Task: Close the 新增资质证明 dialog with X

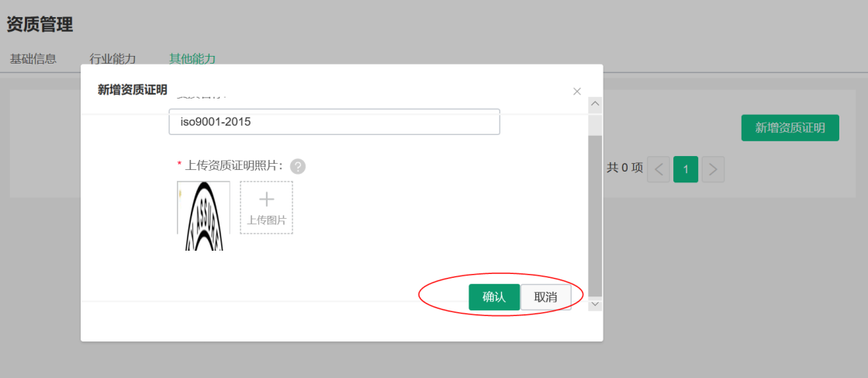Action: (x=577, y=92)
